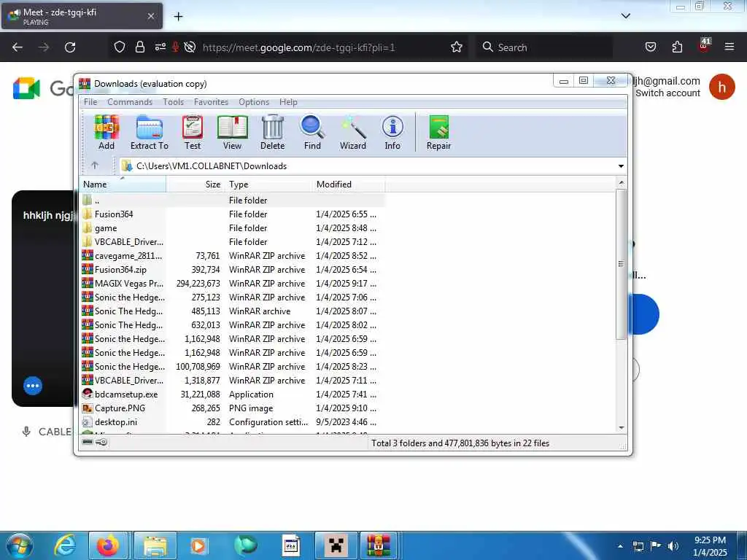747x560 pixels.
Task: Open Firefox extensions puzzle icon
Action: pos(677,47)
